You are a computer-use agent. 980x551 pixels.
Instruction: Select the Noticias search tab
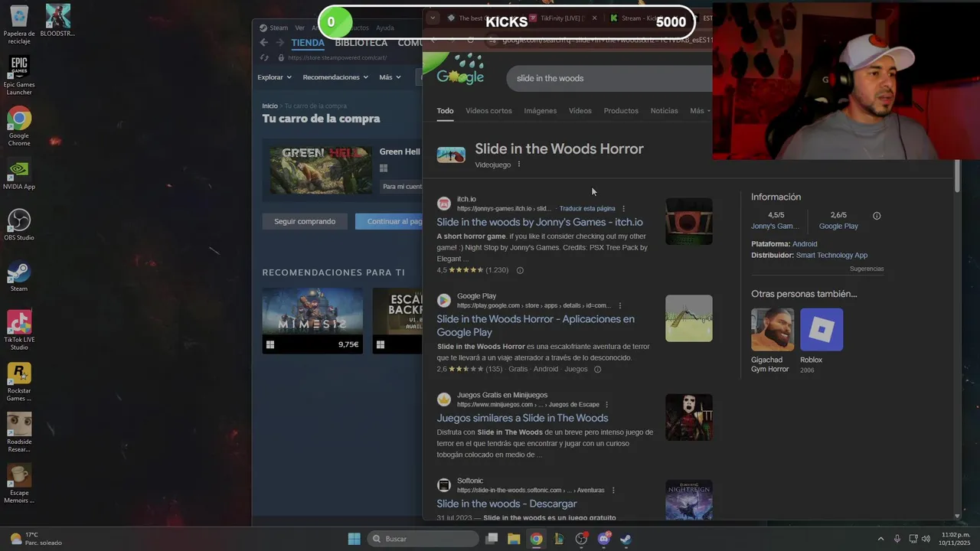tap(664, 111)
